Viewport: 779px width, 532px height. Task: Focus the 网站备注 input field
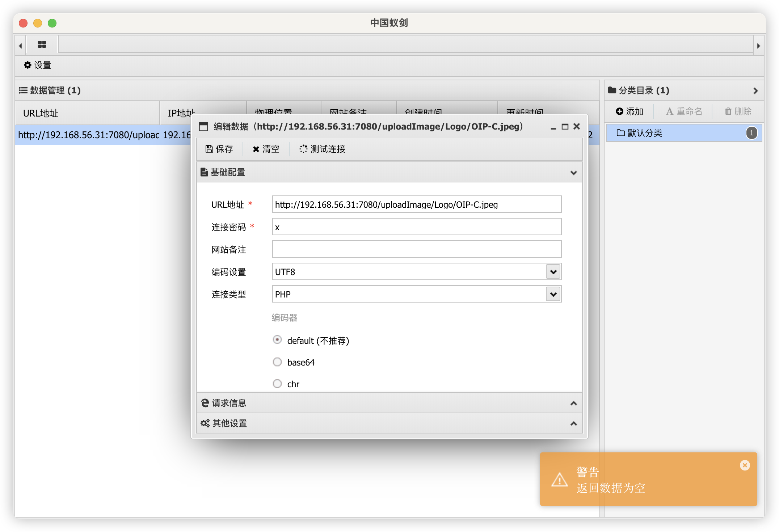tap(417, 249)
